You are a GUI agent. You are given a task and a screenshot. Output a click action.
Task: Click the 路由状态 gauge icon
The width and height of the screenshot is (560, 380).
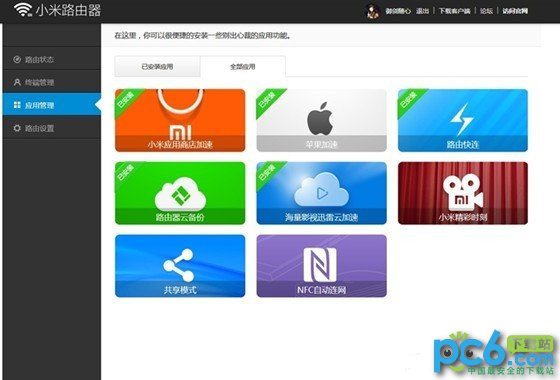tap(17, 59)
